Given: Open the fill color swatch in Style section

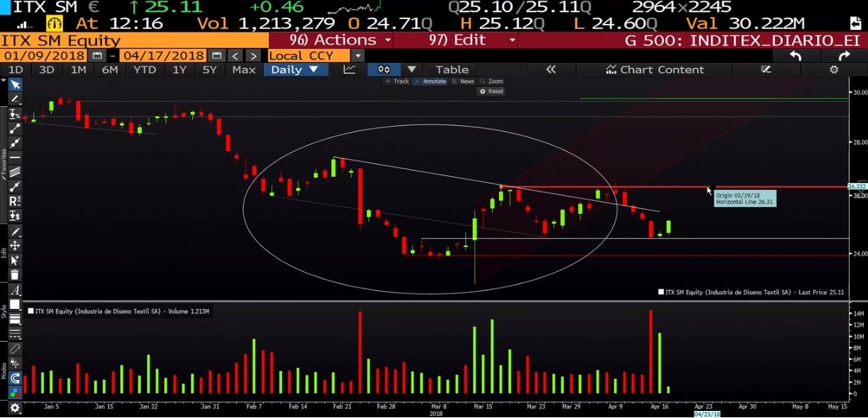Looking at the screenshot, I should [x=15, y=304].
